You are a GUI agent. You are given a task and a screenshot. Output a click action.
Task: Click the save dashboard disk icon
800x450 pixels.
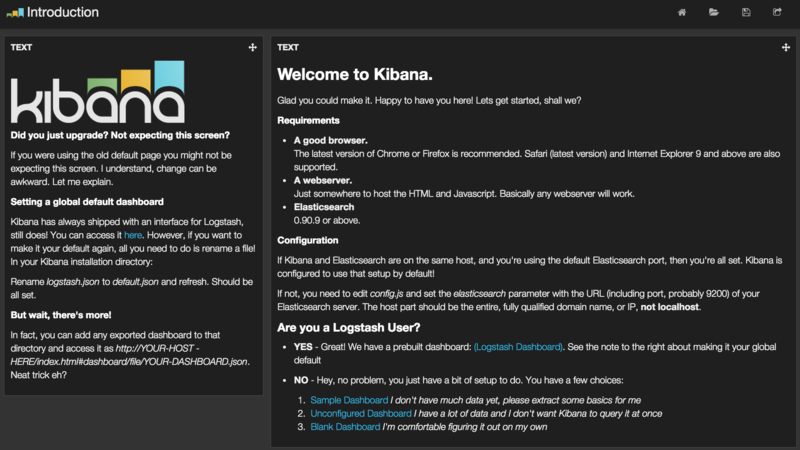click(x=746, y=12)
